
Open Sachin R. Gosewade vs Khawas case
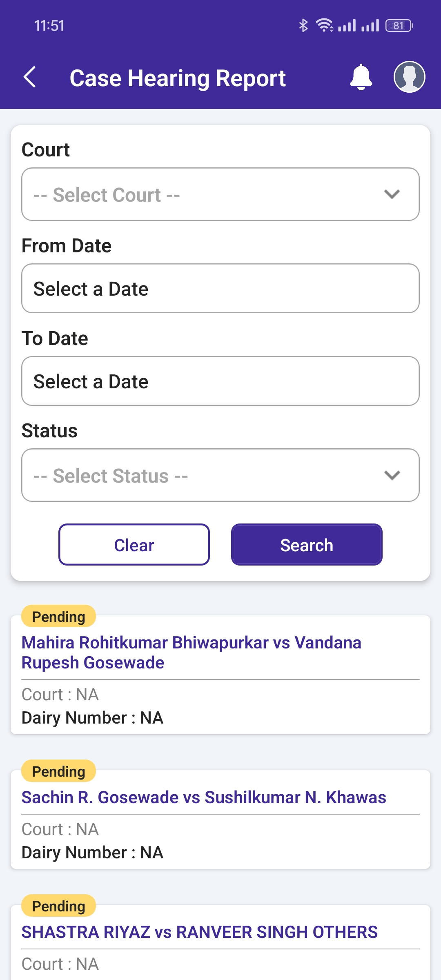(204, 797)
